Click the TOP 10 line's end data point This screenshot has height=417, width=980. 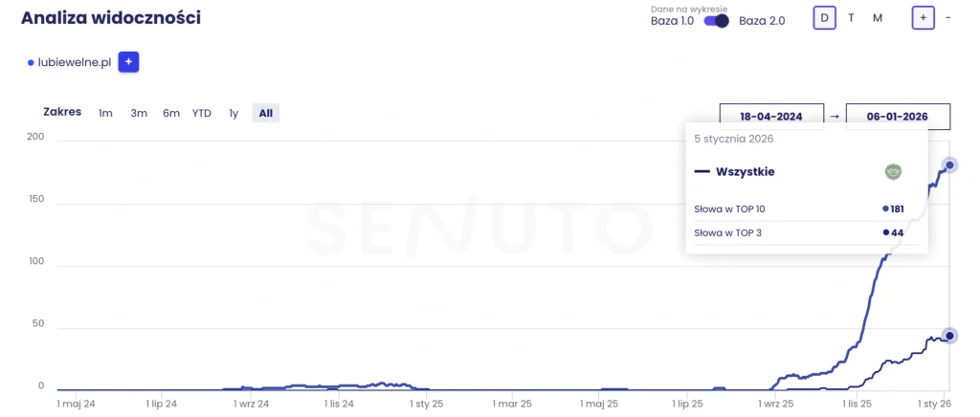tap(949, 165)
